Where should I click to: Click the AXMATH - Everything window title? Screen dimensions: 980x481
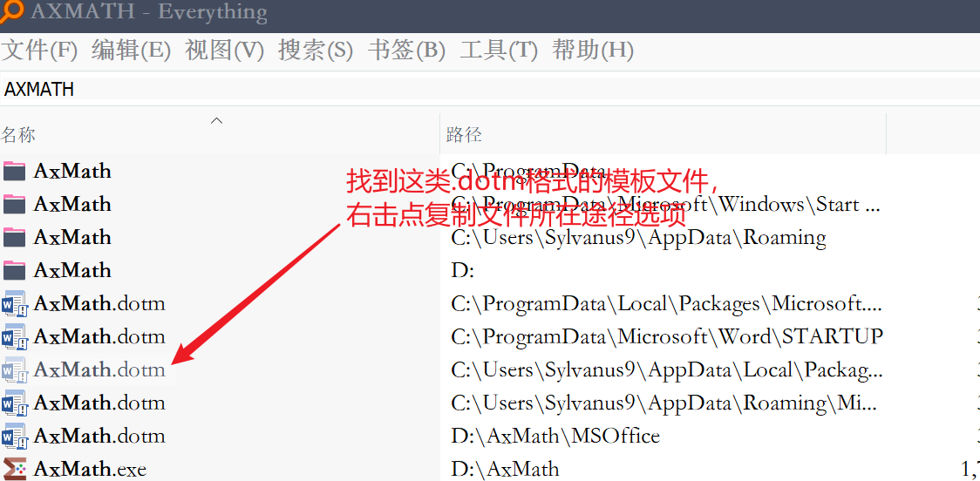(149, 11)
